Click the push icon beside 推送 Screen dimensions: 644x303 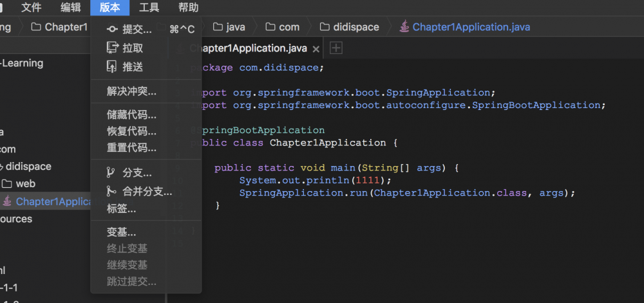(112, 67)
